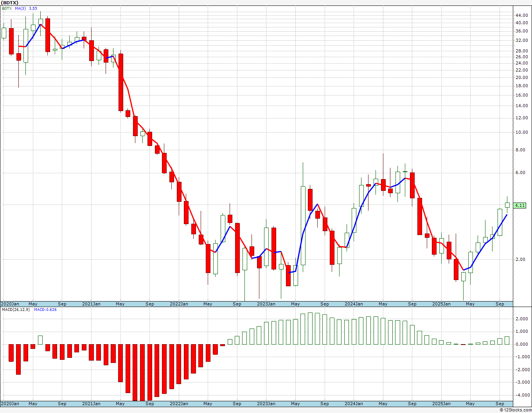
Task: Click 2025Jan on the price chart date axis
Action: [x=441, y=304]
